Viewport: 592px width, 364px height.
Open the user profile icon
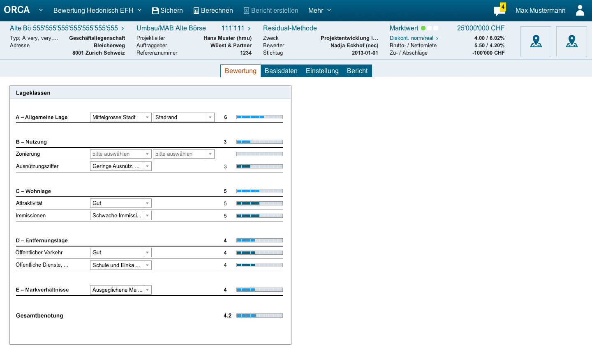click(580, 10)
